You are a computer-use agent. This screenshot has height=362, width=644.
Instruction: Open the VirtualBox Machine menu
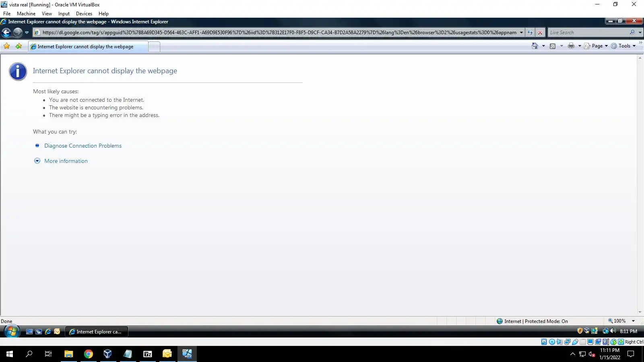coord(26,13)
